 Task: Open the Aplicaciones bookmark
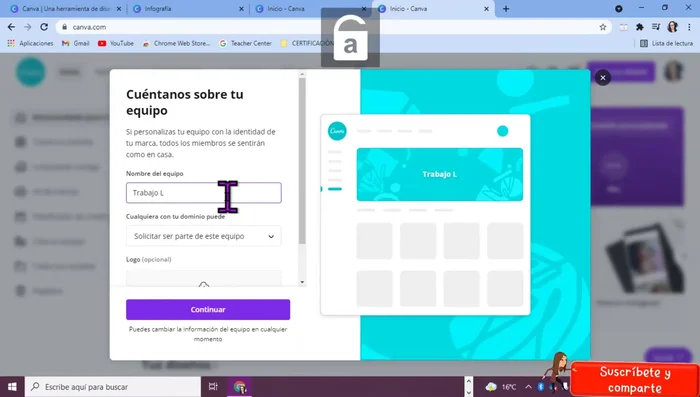pyautogui.click(x=30, y=43)
